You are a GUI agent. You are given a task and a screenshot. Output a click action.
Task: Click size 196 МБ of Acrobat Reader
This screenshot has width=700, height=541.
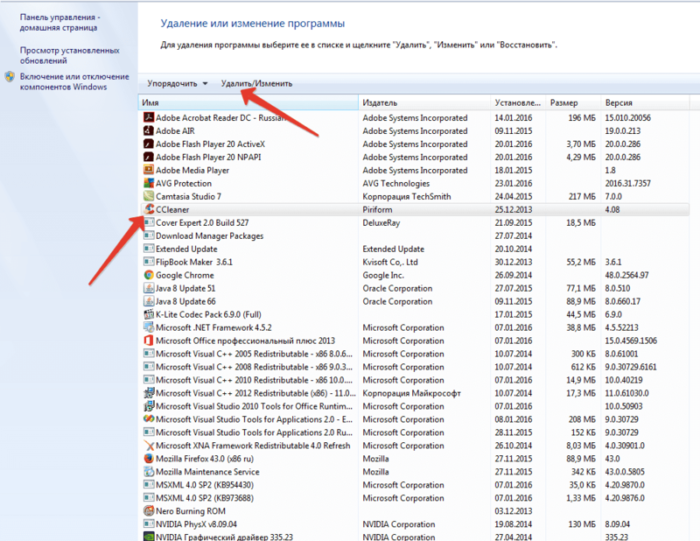pyautogui.click(x=582, y=117)
